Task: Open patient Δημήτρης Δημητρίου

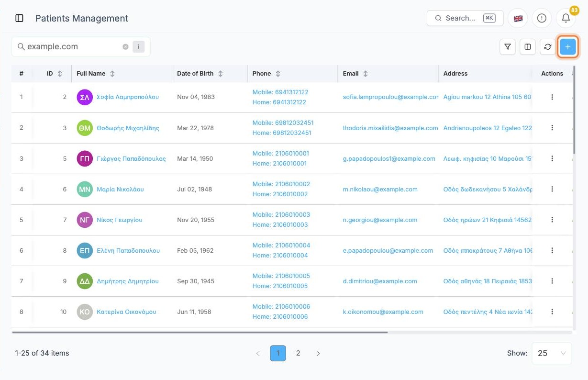Action: click(x=127, y=281)
